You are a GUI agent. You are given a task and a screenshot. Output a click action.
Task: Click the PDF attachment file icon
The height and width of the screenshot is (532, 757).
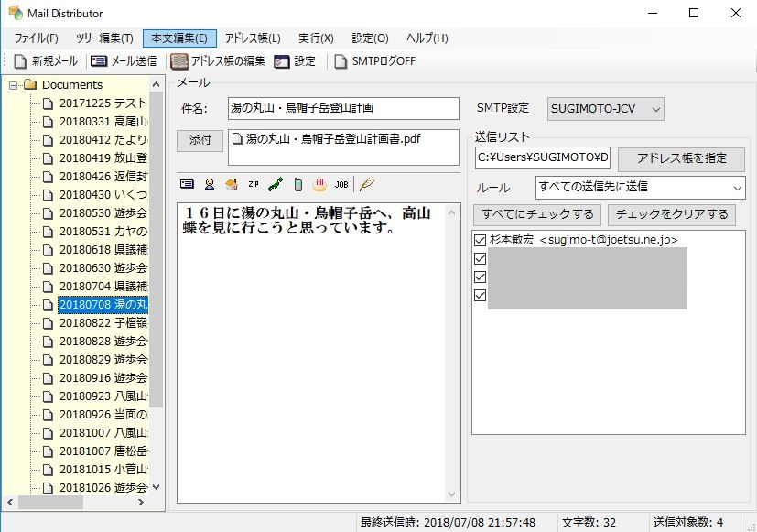237,139
